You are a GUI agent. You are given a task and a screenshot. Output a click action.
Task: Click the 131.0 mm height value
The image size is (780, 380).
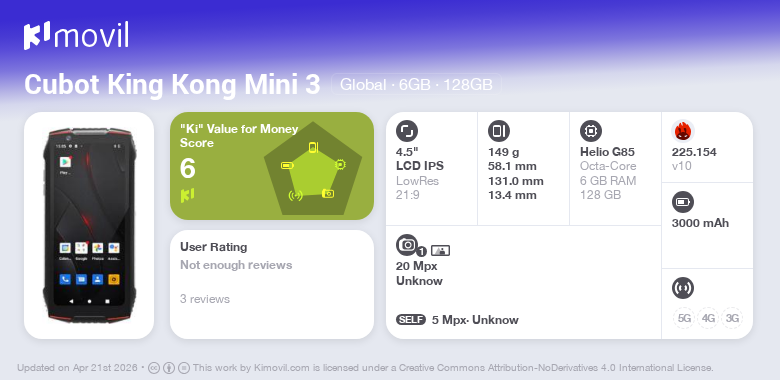point(516,181)
